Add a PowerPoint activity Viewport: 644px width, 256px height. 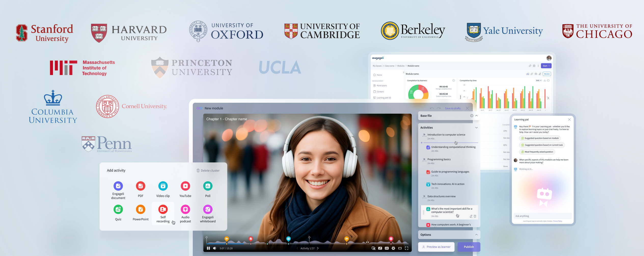tap(141, 210)
